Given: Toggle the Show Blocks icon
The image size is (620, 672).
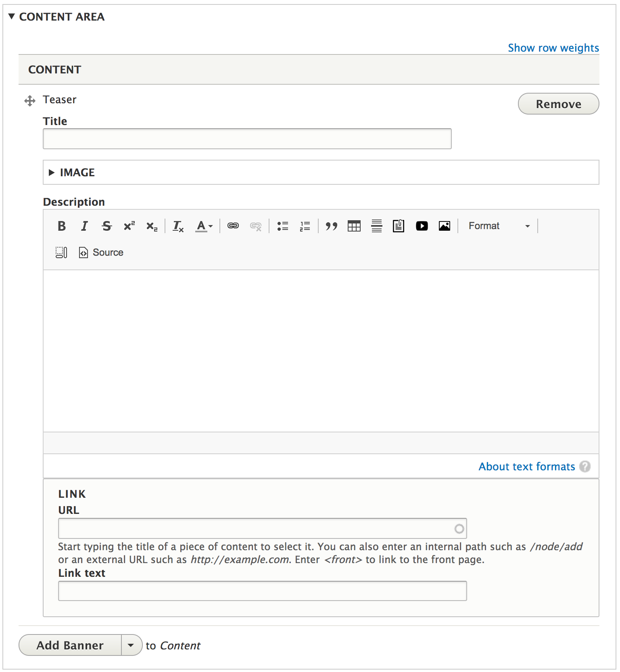Looking at the screenshot, I should (61, 253).
